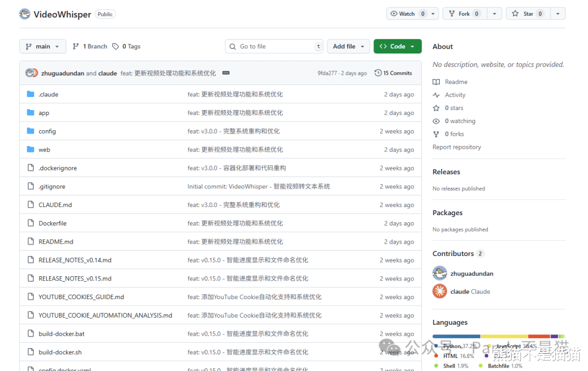Screen dimensions: 588x371
Task: Click the red HTML segment of language bar
Action: (x=539, y=336)
